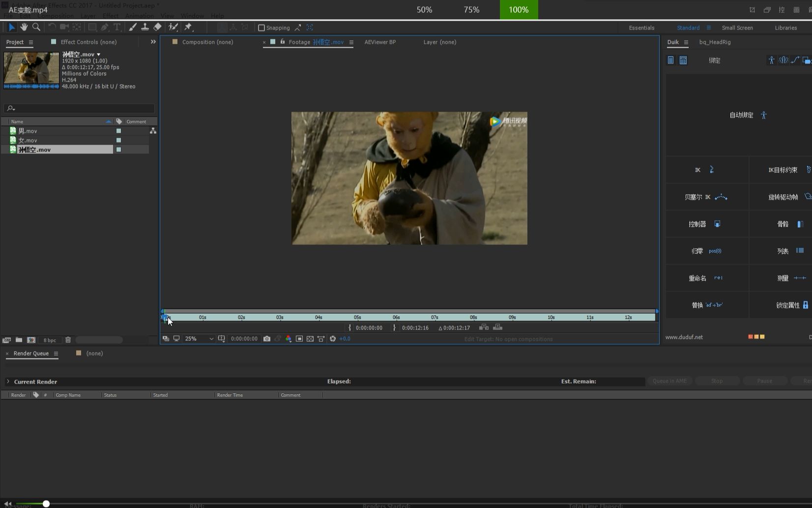Toggle label color of 男.mov
This screenshot has width=812, height=508.
pyautogui.click(x=118, y=131)
